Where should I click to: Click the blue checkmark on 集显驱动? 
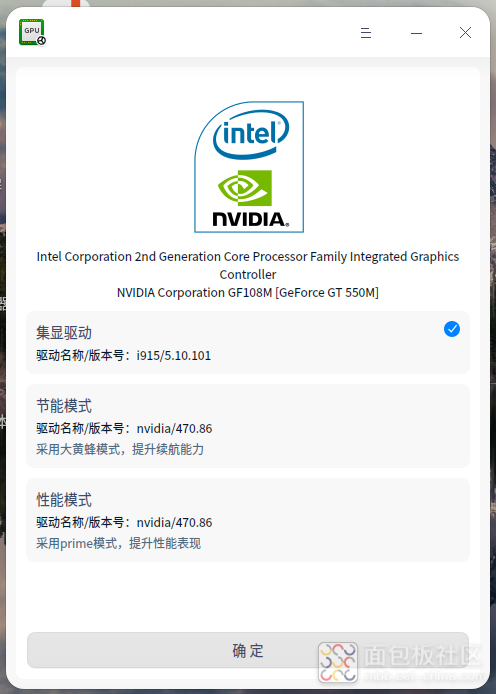tap(452, 329)
